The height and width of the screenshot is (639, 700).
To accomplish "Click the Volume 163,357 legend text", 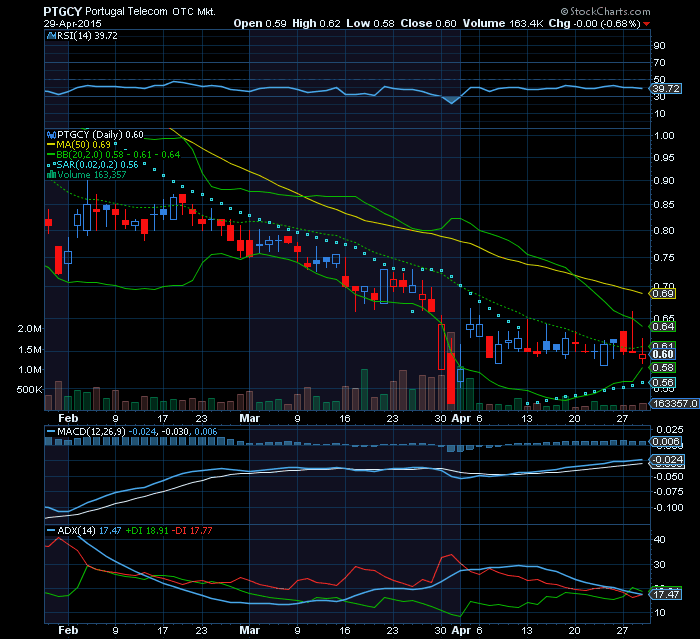I will (x=92, y=175).
